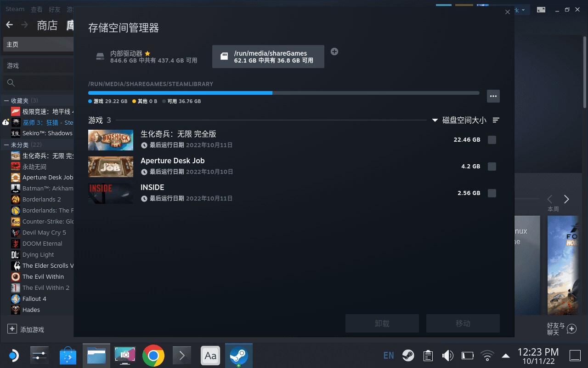Open the 磁盘空间大小 sort dropdown

459,120
